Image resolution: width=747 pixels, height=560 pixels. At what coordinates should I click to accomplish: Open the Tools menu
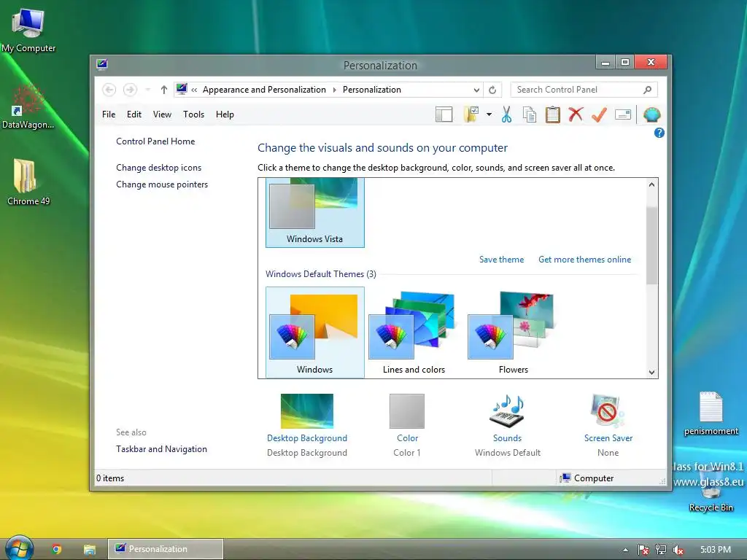[x=193, y=114]
